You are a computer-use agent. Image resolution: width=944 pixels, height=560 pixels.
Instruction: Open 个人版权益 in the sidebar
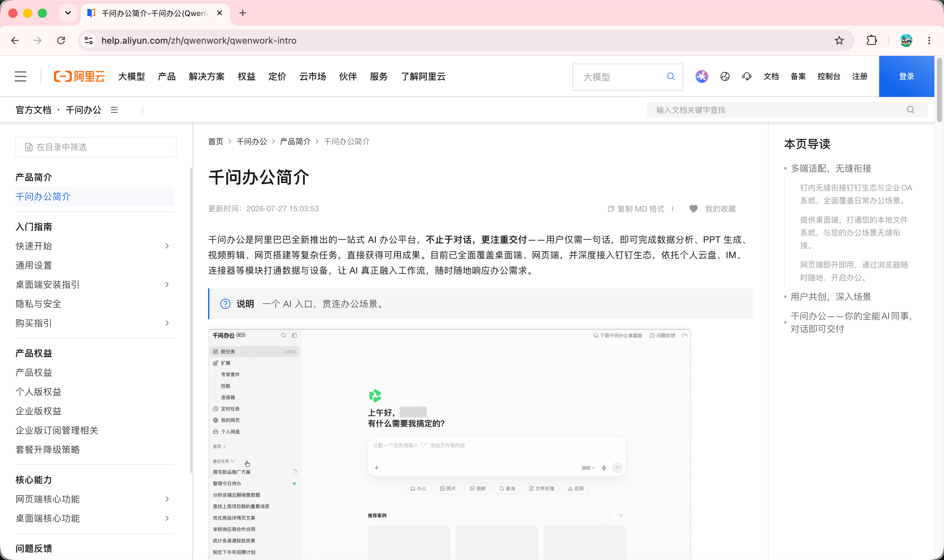tap(38, 392)
